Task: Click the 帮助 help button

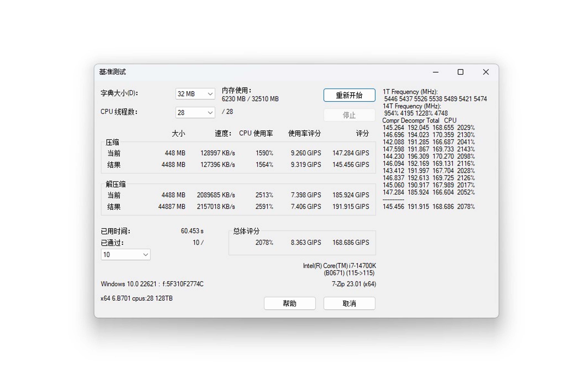Action: [x=290, y=303]
